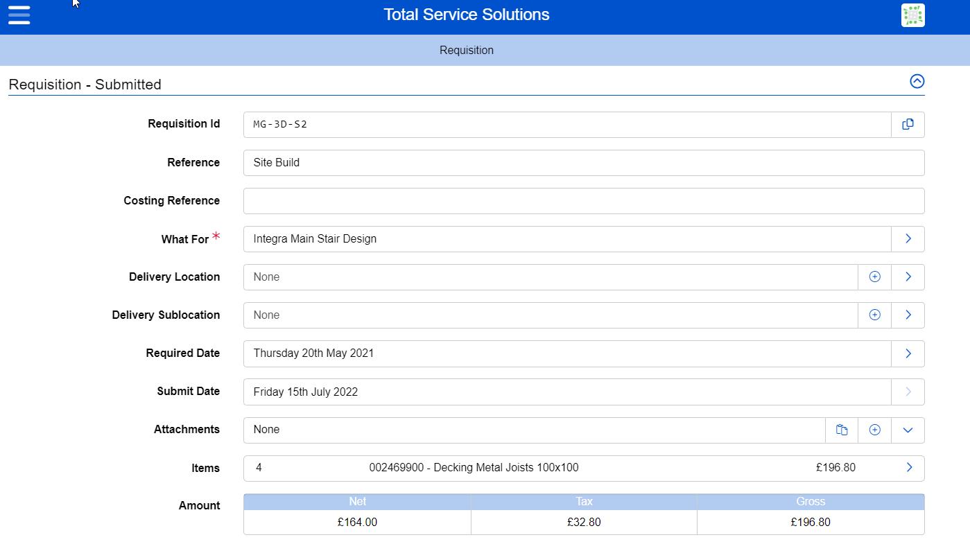Screen dimensions: 970x560
Task: Click the Submit Date arrow
Action: 908,392
